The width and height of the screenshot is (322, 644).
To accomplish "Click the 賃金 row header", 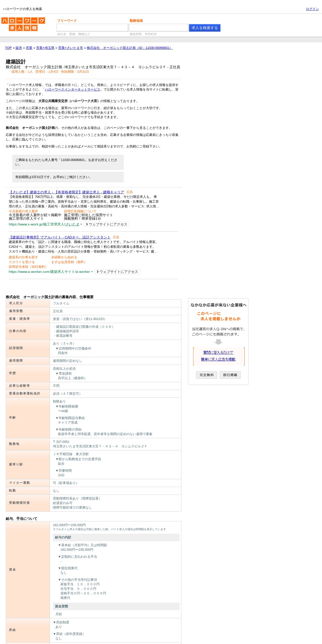I will pos(28,570).
